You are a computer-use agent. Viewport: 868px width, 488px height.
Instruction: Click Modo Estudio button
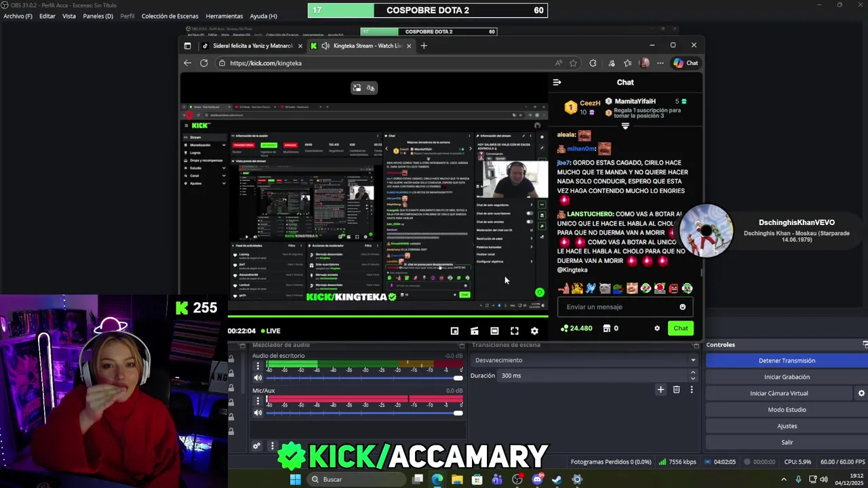coord(787,409)
